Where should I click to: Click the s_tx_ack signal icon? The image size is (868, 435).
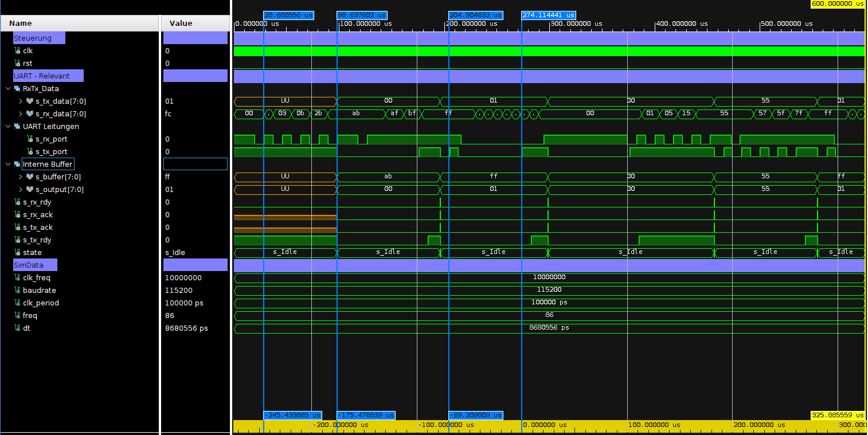pos(17,228)
